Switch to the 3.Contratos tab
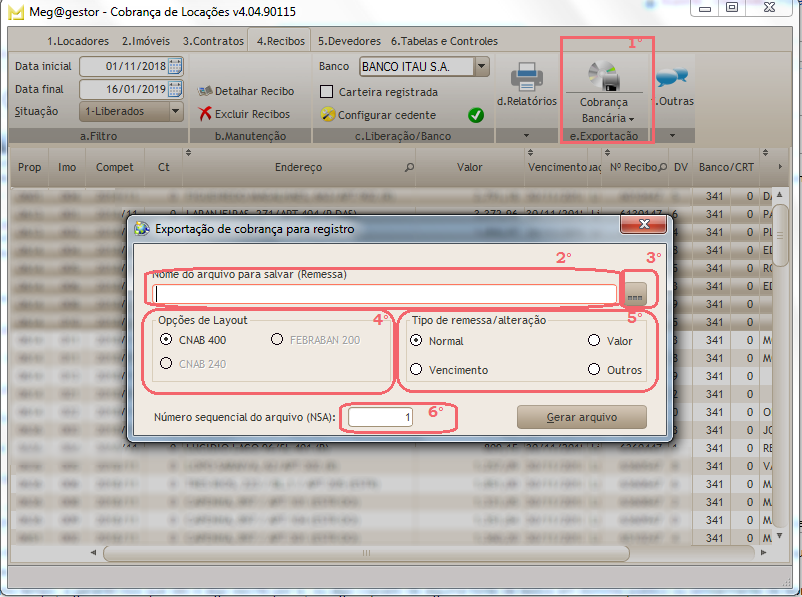This screenshot has width=802, height=597. tap(213, 41)
